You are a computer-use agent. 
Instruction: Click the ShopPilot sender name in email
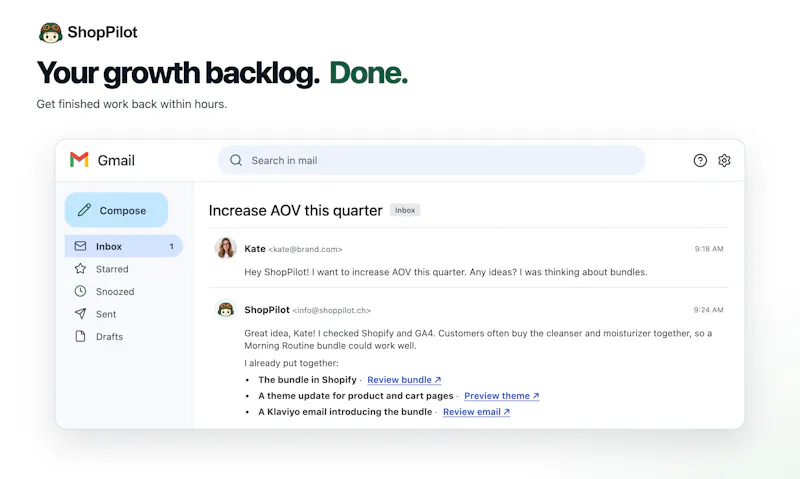(x=267, y=310)
